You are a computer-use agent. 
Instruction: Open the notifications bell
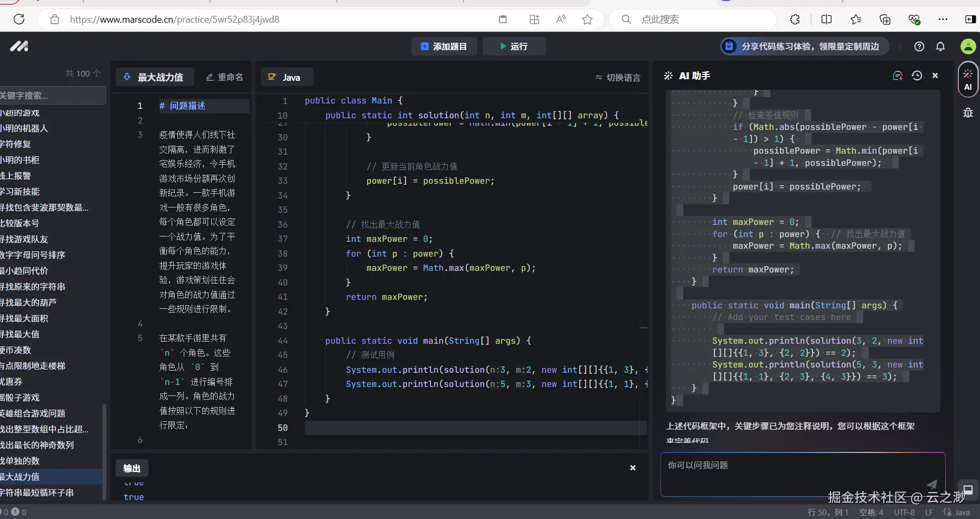tap(940, 46)
